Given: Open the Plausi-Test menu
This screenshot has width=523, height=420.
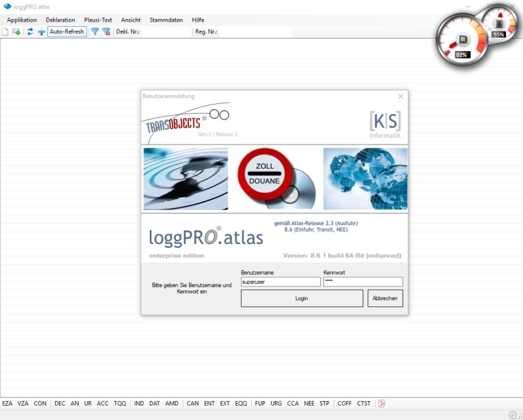Looking at the screenshot, I should pos(98,20).
